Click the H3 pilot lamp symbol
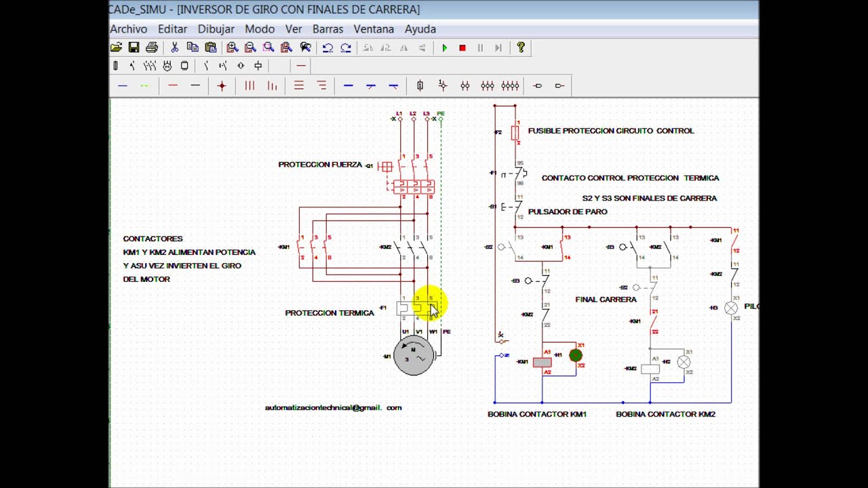The width and height of the screenshot is (868, 488). point(731,308)
